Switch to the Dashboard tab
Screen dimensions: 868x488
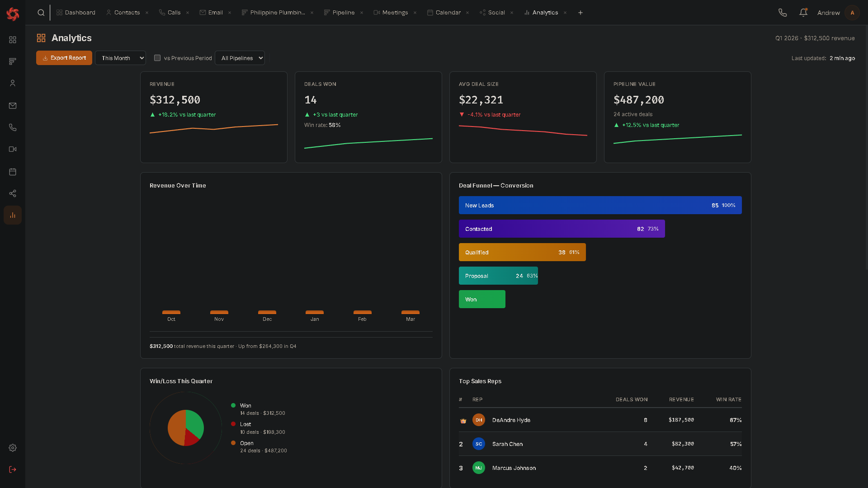pyautogui.click(x=75, y=13)
